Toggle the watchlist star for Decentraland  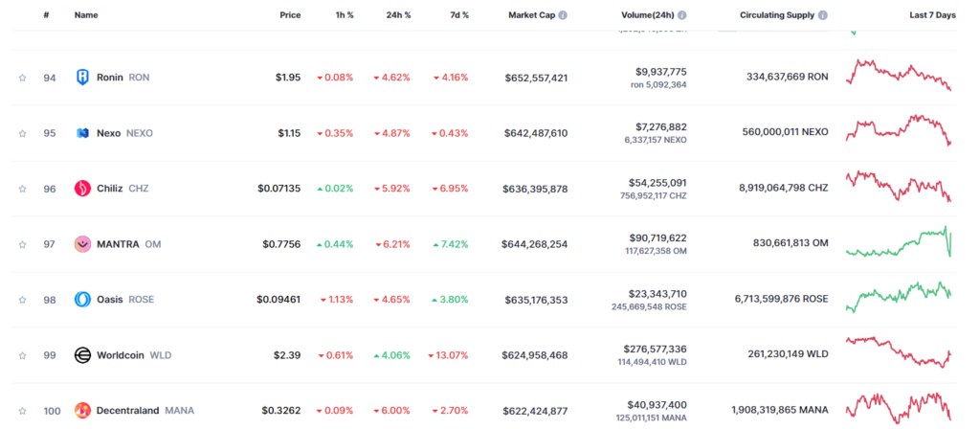click(x=23, y=411)
